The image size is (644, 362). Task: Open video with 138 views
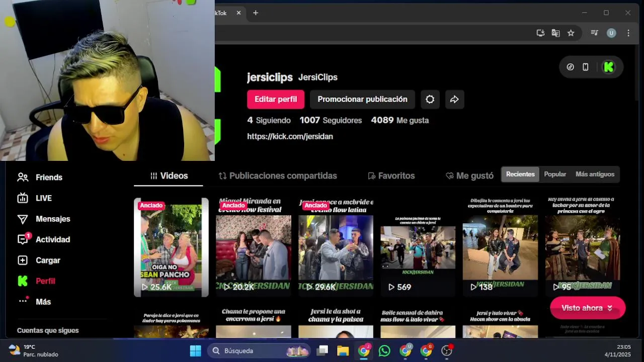(x=500, y=247)
